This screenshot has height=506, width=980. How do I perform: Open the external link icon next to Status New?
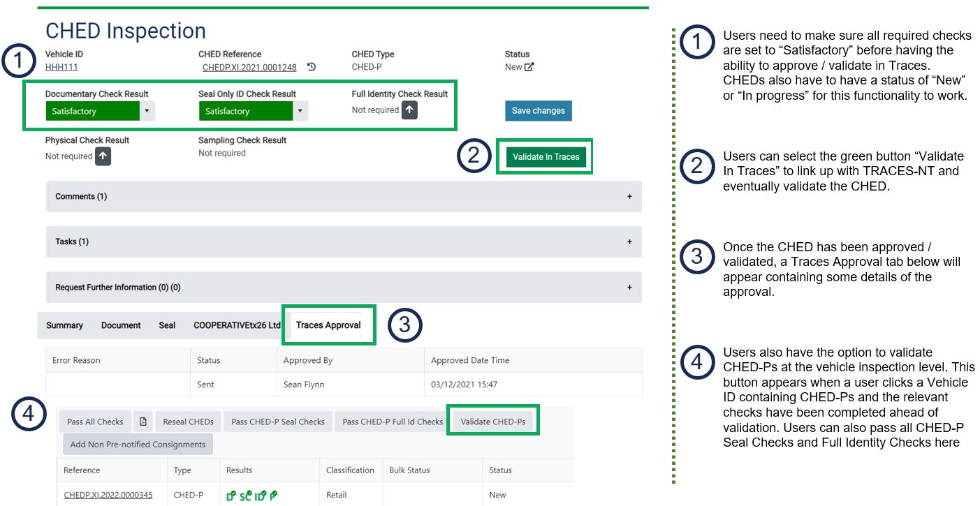[x=529, y=67]
